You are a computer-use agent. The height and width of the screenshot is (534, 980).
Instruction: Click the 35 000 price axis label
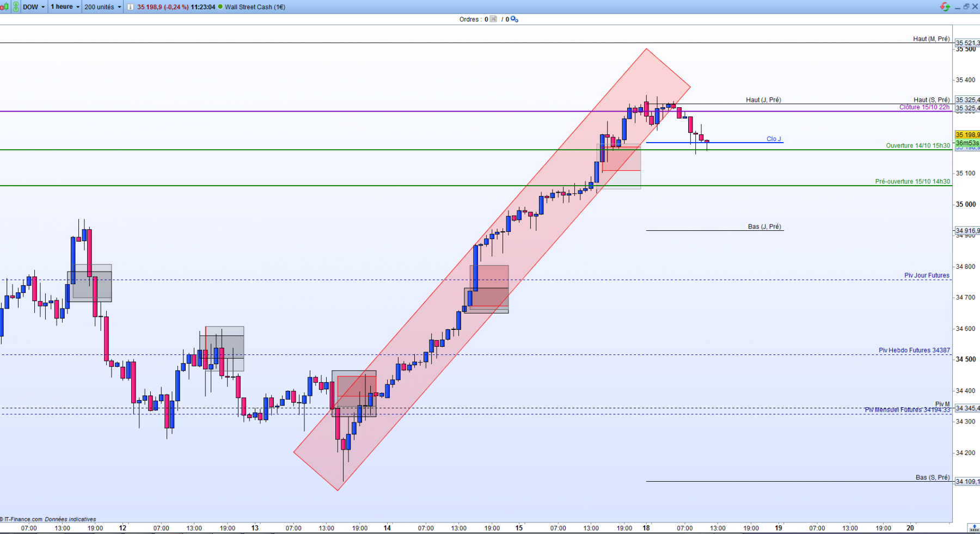tap(966, 205)
